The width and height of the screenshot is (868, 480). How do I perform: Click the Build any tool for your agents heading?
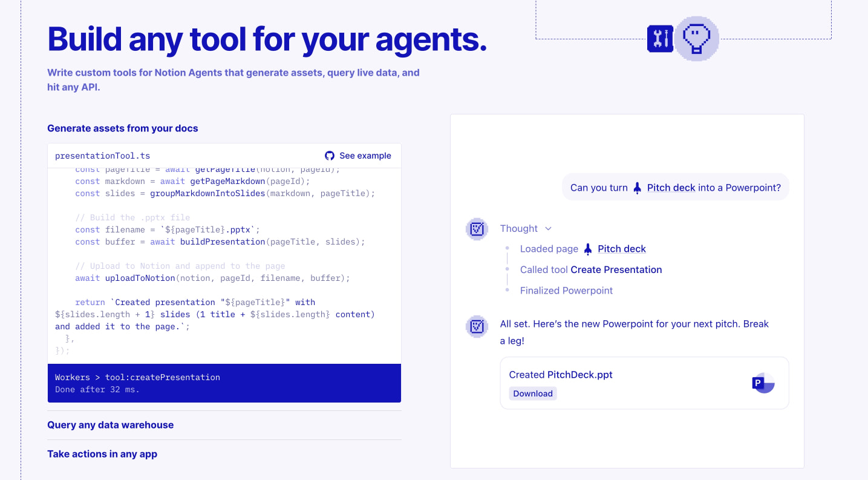[x=267, y=38]
